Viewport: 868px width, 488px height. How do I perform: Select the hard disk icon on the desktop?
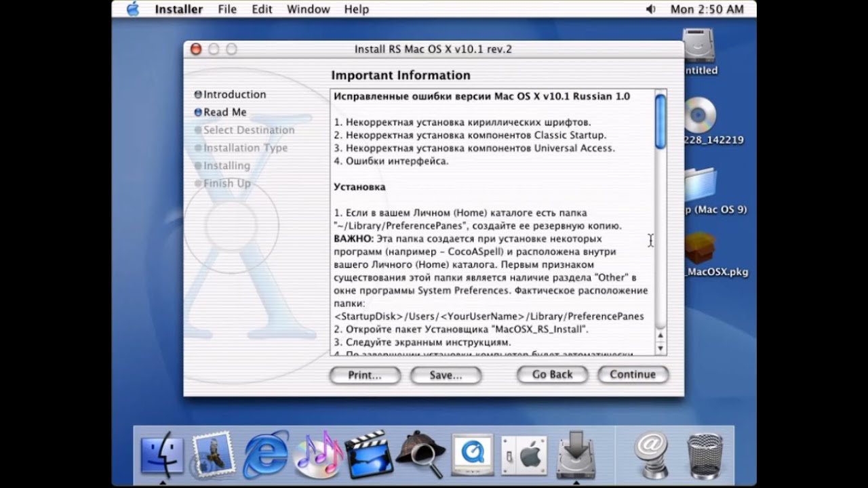coord(700,45)
